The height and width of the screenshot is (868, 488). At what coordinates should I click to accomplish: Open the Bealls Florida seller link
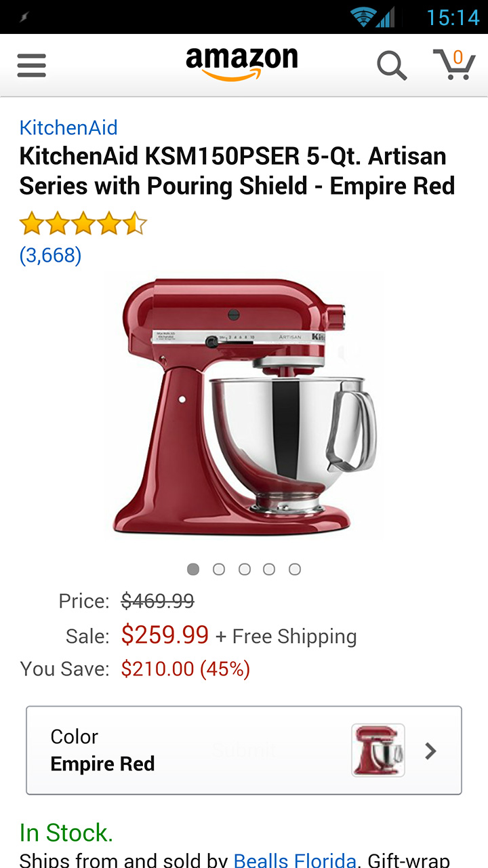[295, 860]
